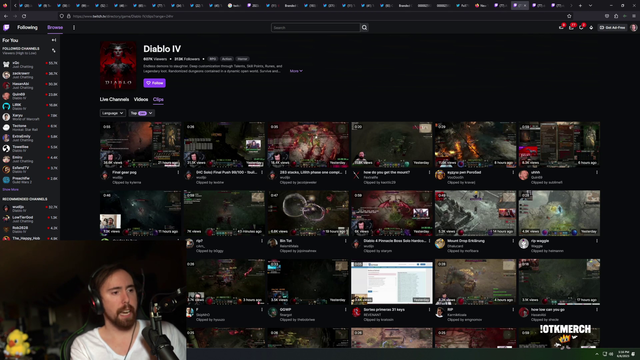Play the 'how do you get the mount?' clip

[391, 144]
